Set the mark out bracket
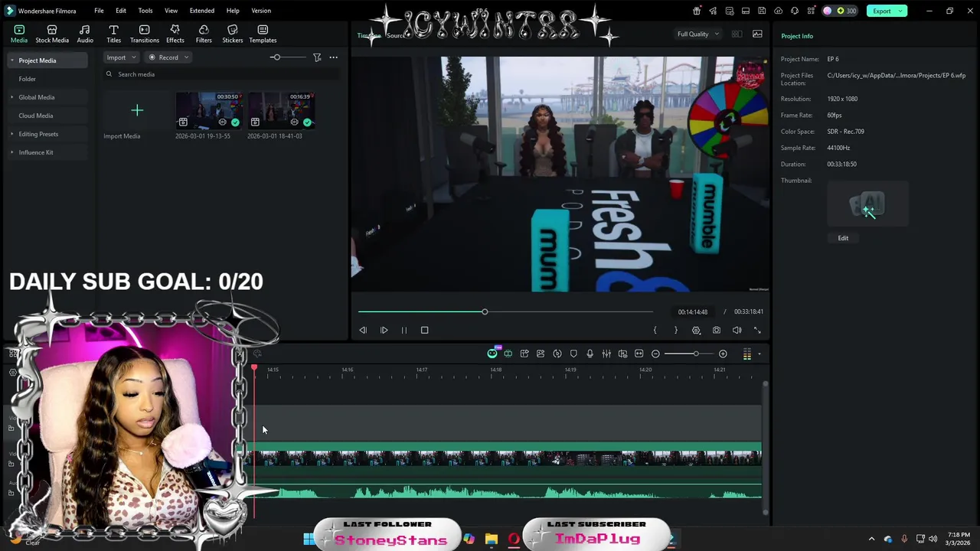This screenshot has height=551, width=980. click(675, 330)
